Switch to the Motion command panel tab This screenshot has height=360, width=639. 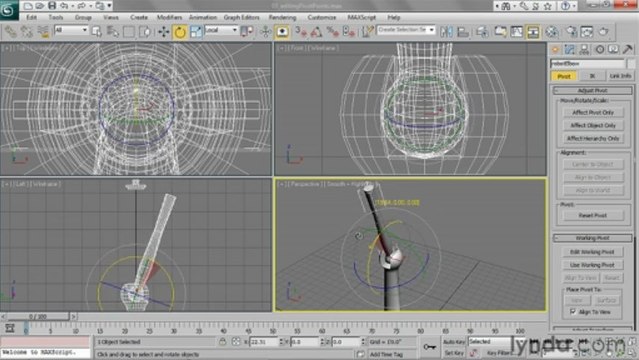(599, 50)
